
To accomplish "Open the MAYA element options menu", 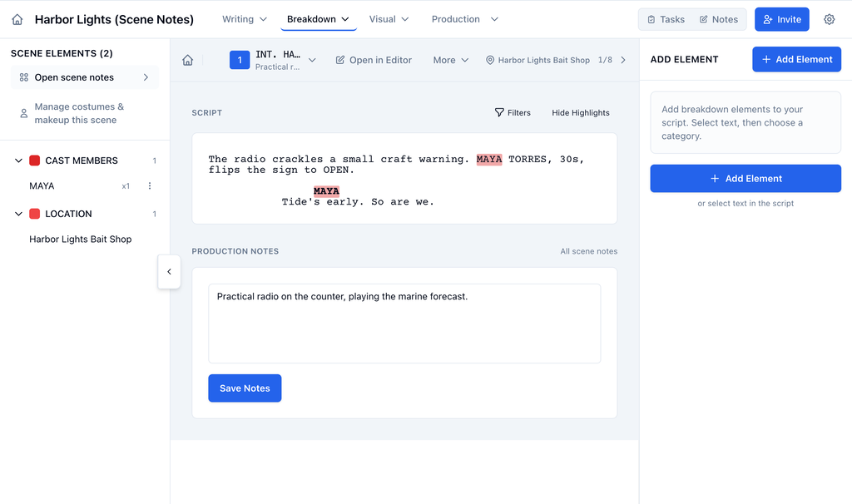I will click(x=150, y=185).
